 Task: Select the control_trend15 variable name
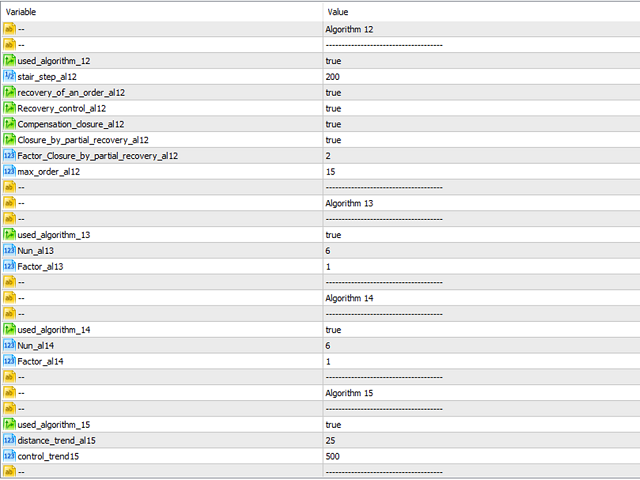point(48,456)
